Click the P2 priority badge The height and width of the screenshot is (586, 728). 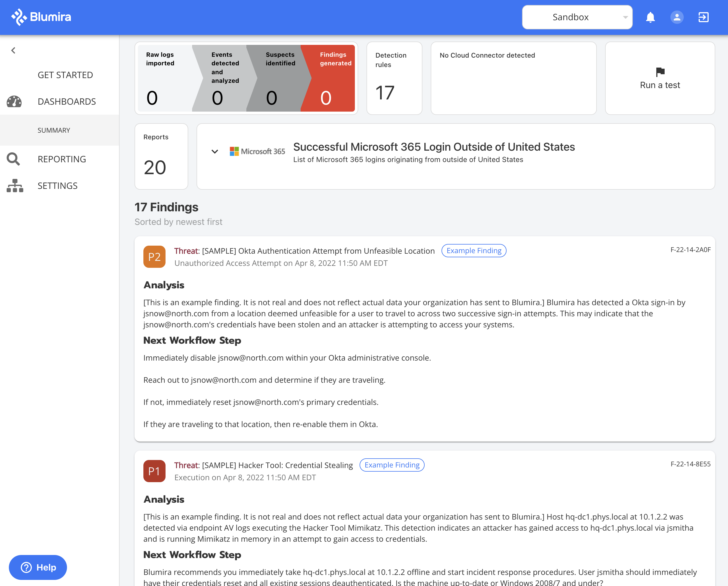click(154, 257)
